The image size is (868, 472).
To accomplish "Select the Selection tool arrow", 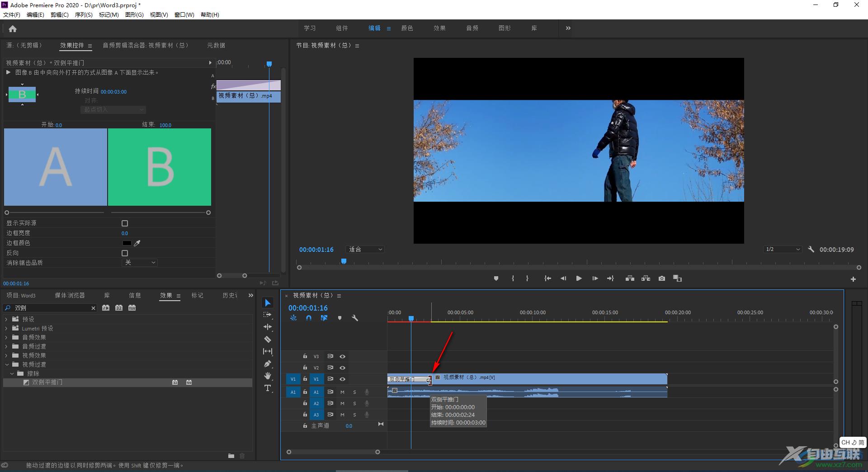I will click(268, 303).
